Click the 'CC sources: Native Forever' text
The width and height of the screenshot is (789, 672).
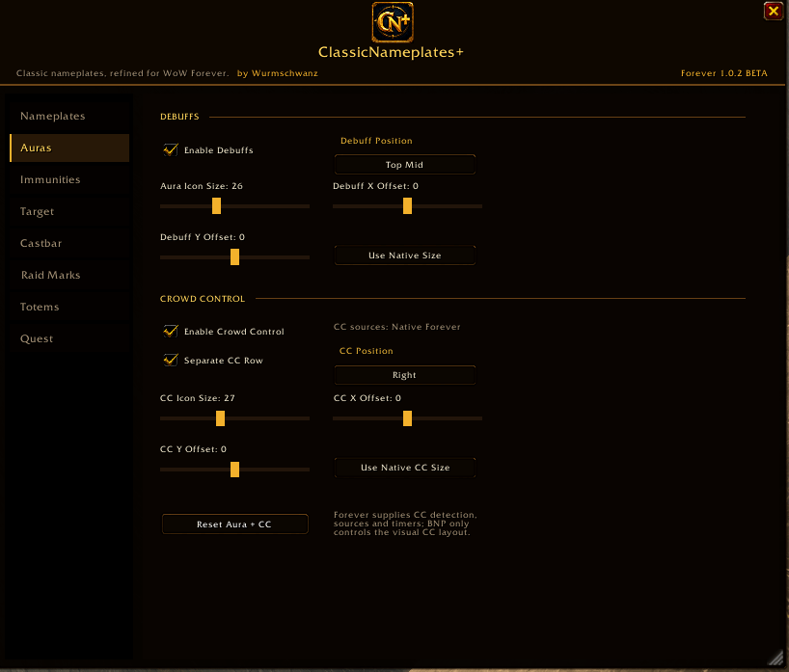(x=396, y=327)
